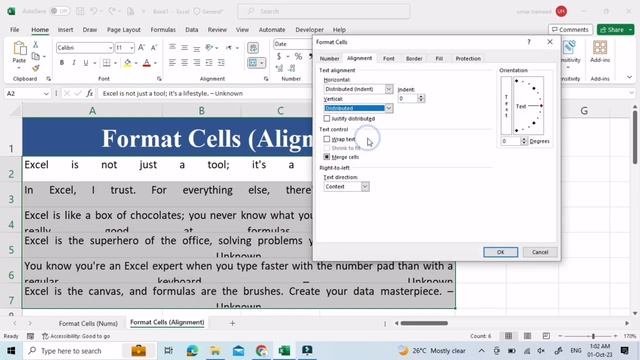
Task: Open Microsoft Edge from the taskbar
Action: point(192,351)
